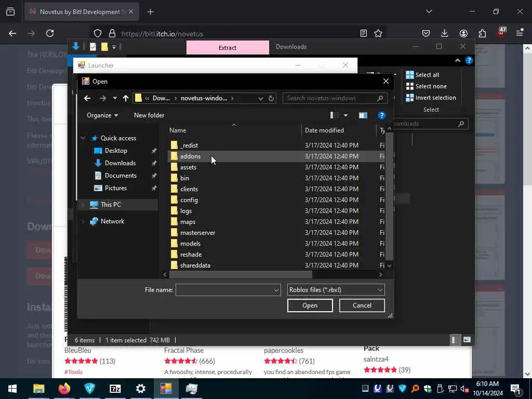The image size is (532, 399).
Task: Collapse the Quick access tree node
Action: click(x=83, y=138)
